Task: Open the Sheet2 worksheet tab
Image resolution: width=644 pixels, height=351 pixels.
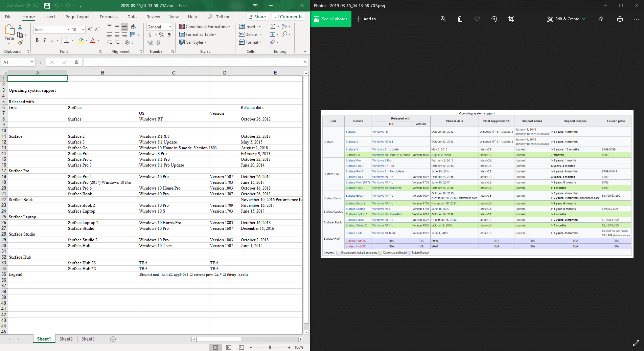Action: 66,339
